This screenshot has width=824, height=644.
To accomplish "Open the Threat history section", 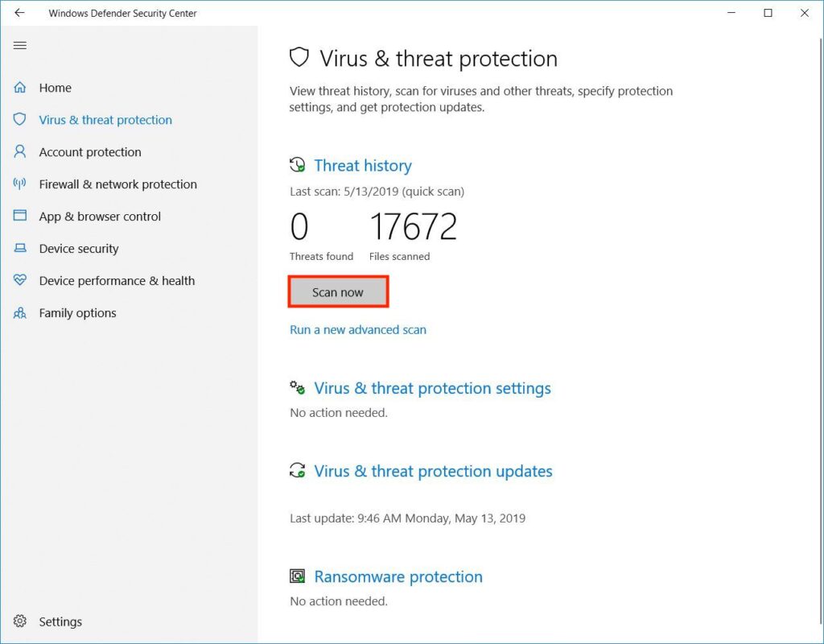I will (362, 166).
